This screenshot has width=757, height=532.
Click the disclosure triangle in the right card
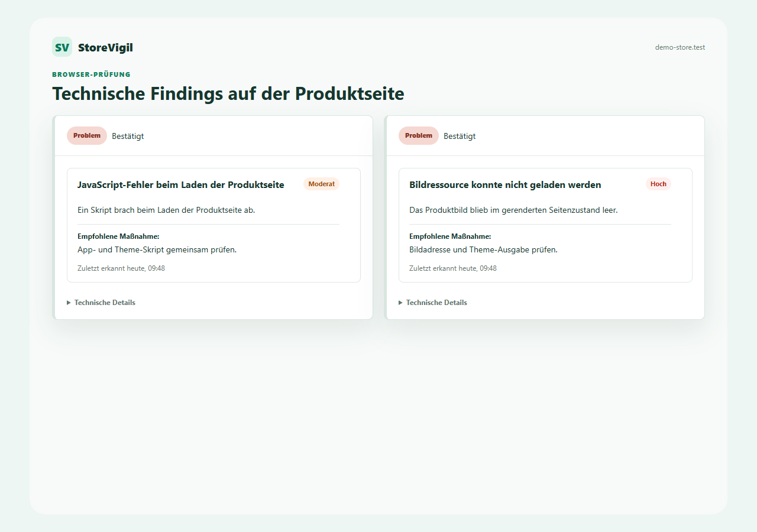pyautogui.click(x=401, y=303)
